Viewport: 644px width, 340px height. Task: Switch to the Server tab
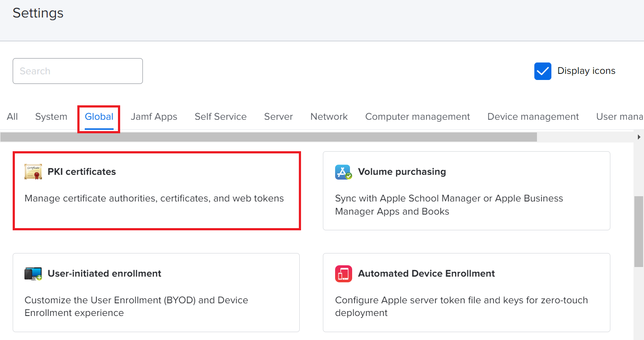(x=278, y=117)
